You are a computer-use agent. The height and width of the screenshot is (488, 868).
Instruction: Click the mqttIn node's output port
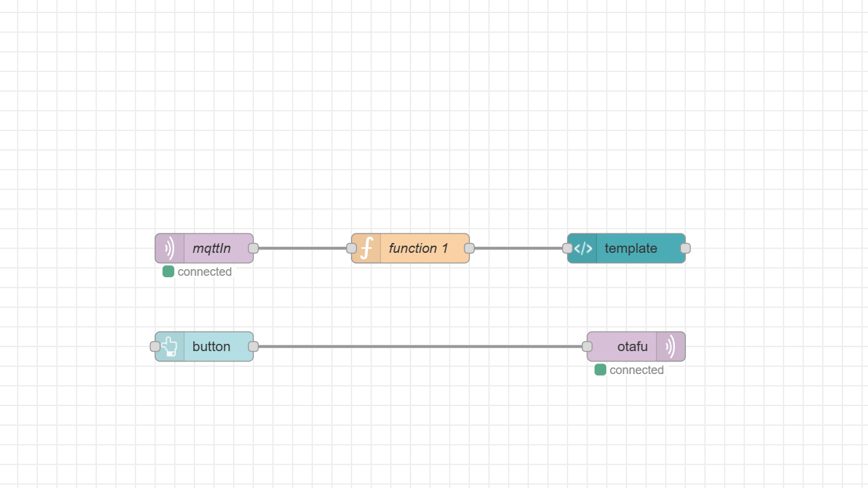(x=253, y=248)
